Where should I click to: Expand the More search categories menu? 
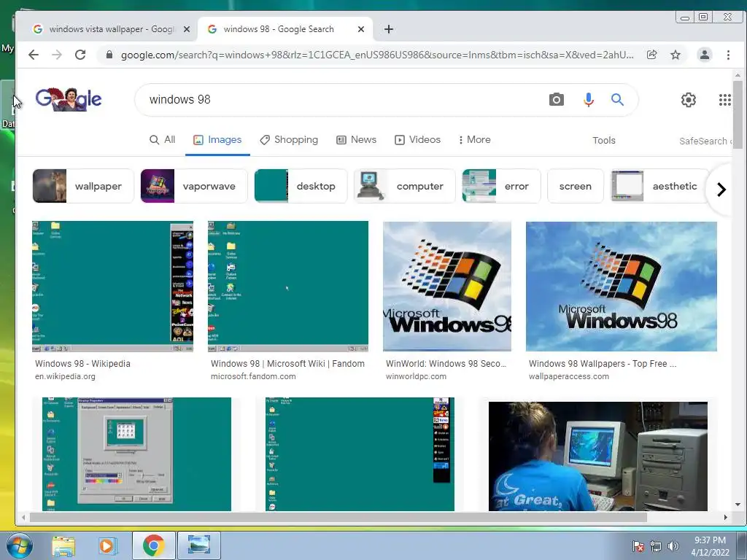point(474,140)
